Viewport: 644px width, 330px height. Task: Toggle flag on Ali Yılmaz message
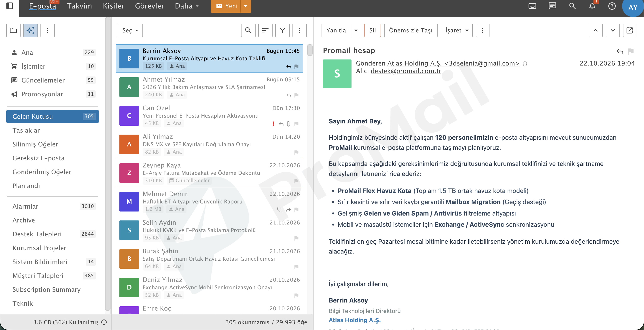pos(297,152)
